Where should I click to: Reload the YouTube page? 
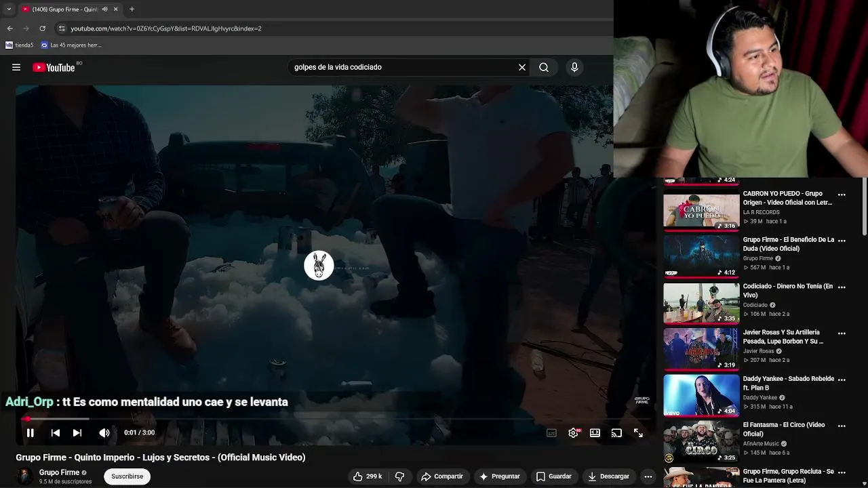point(42,28)
